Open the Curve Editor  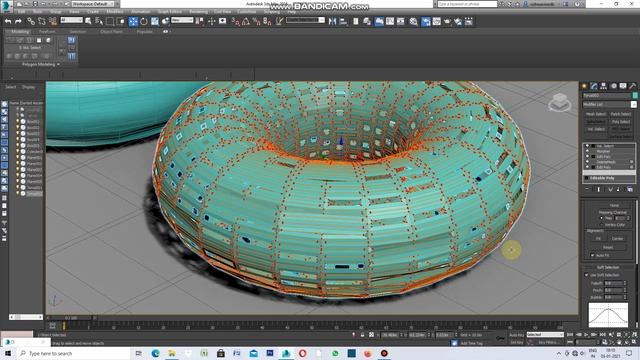point(390,21)
